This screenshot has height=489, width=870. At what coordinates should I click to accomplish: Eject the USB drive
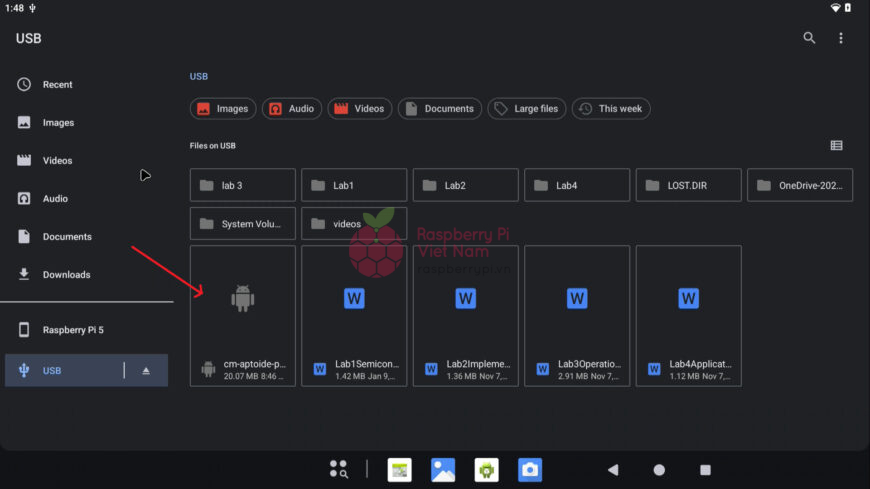coord(146,371)
